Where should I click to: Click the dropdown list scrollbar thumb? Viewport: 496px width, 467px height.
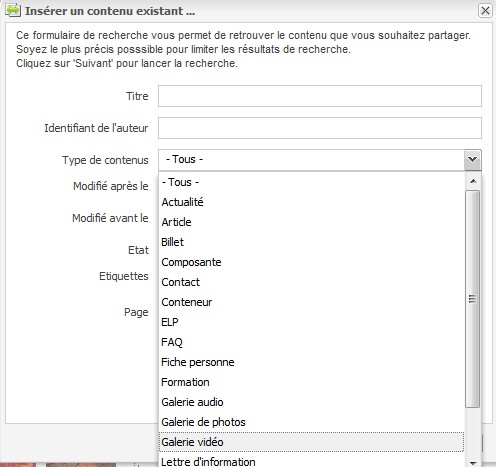(473, 299)
